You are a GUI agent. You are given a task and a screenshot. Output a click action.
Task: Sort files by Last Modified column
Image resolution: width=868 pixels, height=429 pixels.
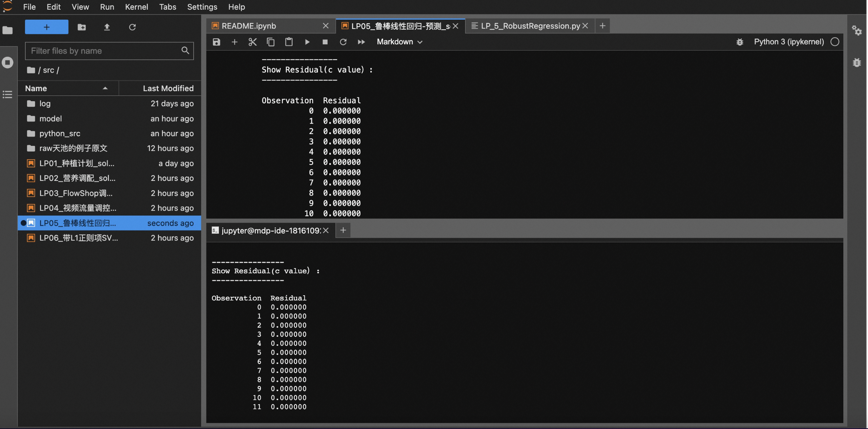pos(160,88)
